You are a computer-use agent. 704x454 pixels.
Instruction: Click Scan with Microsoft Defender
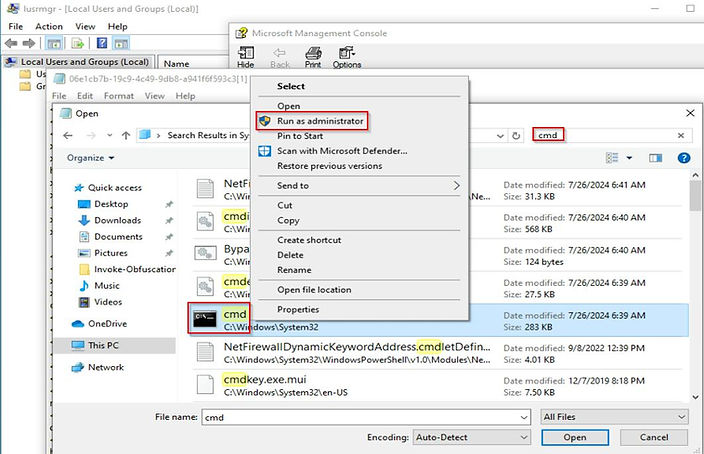[x=342, y=151]
